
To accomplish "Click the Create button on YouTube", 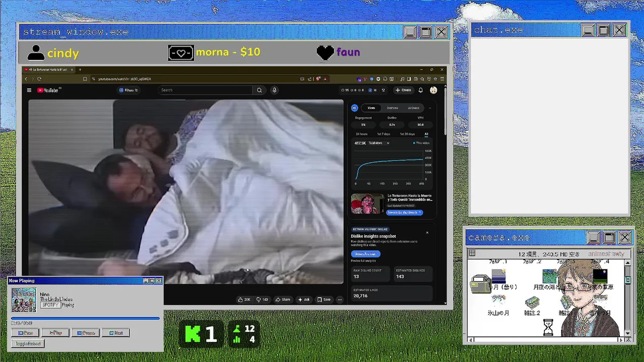I will 404,90.
